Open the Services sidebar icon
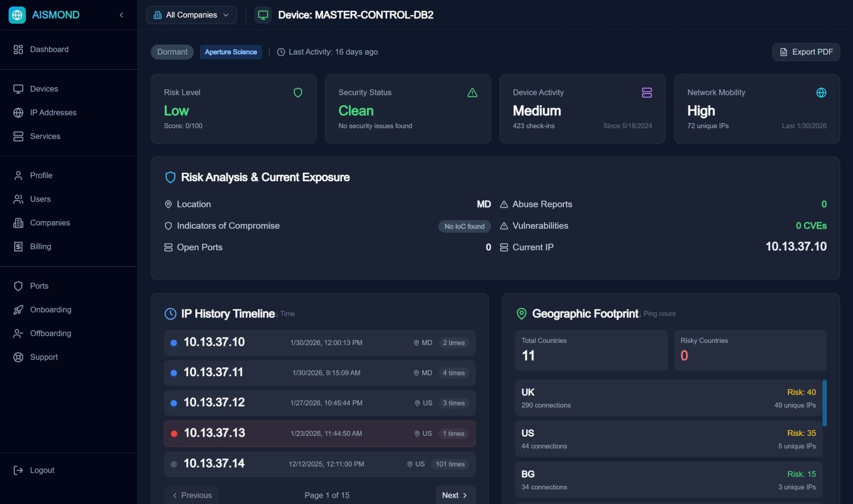This screenshot has height=504, width=853. tap(18, 136)
